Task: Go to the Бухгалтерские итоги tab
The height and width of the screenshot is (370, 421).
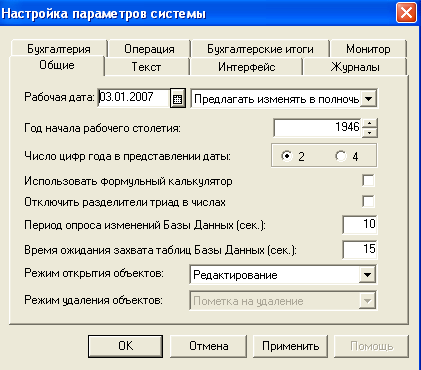Action: [x=260, y=49]
